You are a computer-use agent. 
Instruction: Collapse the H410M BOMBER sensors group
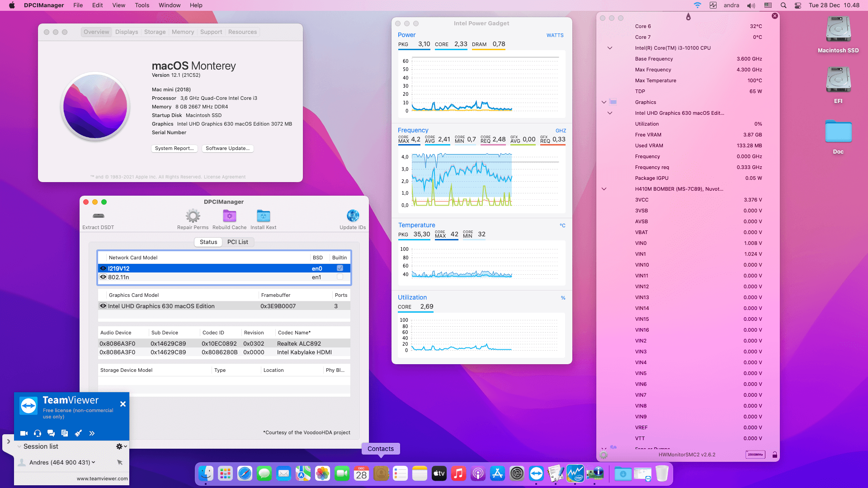[604, 189]
